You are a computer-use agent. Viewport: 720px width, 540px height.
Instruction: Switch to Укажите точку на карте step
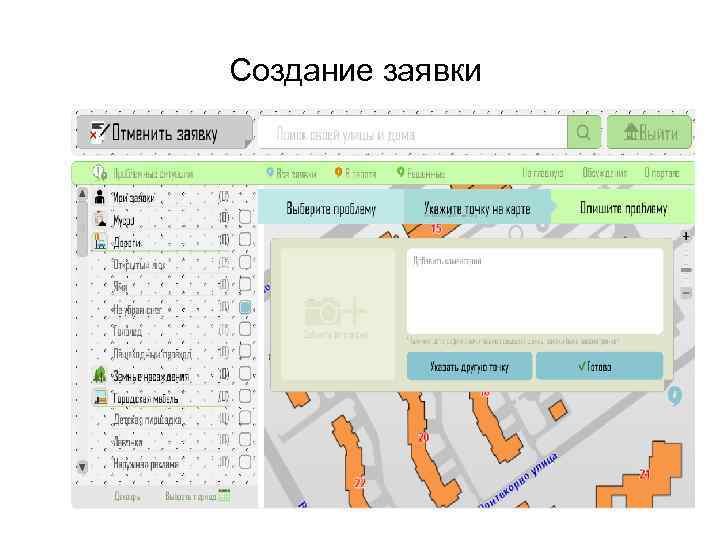click(x=477, y=208)
